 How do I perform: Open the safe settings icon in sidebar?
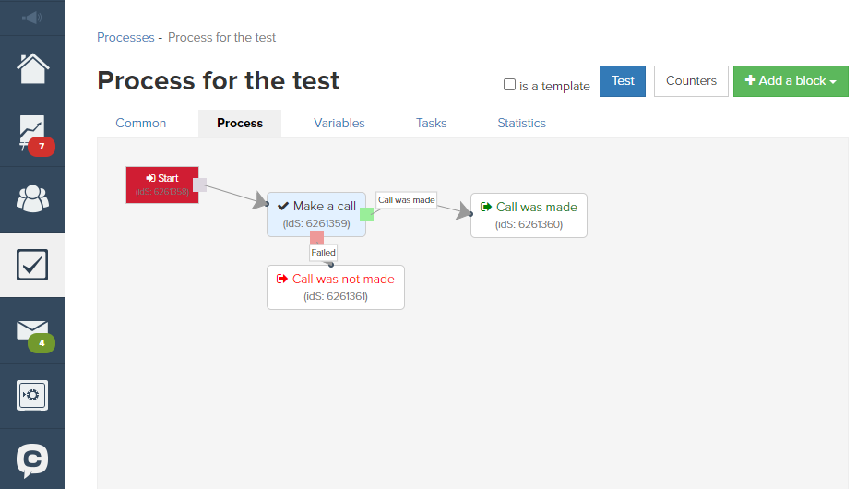pyautogui.click(x=32, y=396)
